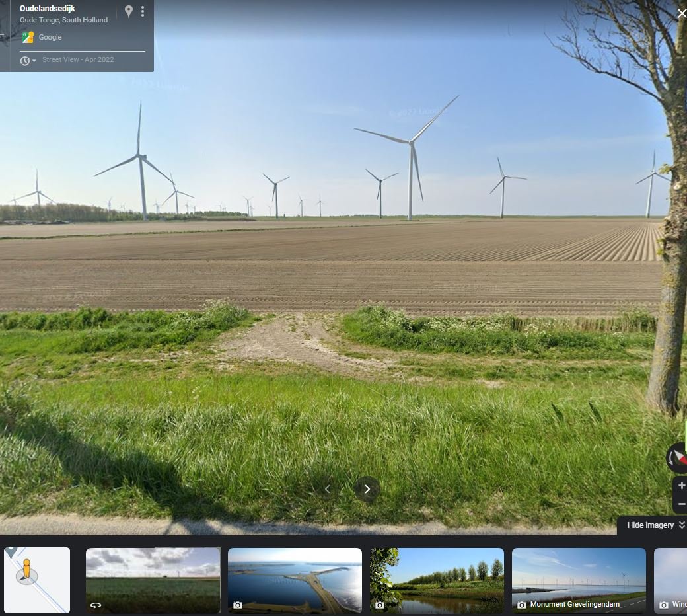The height and width of the screenshot is (616, 687).
Task: Open the three-dot more options menu
Action: 143,12
